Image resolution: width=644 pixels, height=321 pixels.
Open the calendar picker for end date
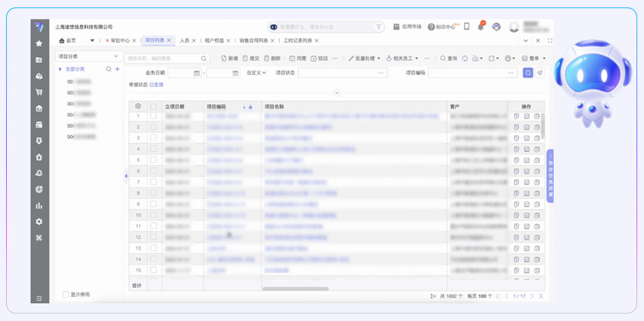[x=235, y=73]
